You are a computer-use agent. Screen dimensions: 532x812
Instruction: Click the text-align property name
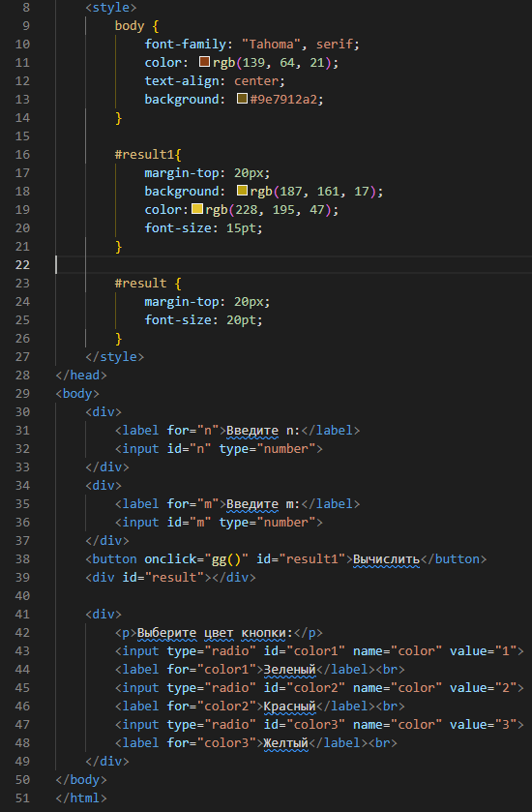point(182,80)
